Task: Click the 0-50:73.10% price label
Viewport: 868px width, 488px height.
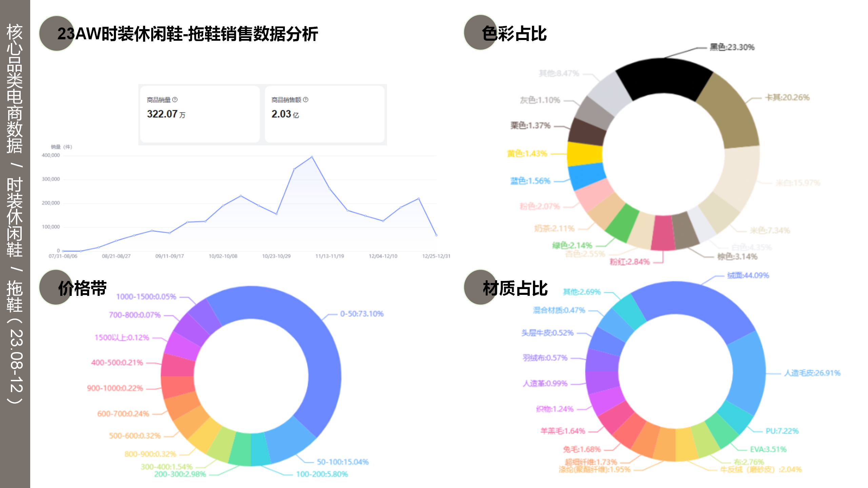Action: (362, 314)
